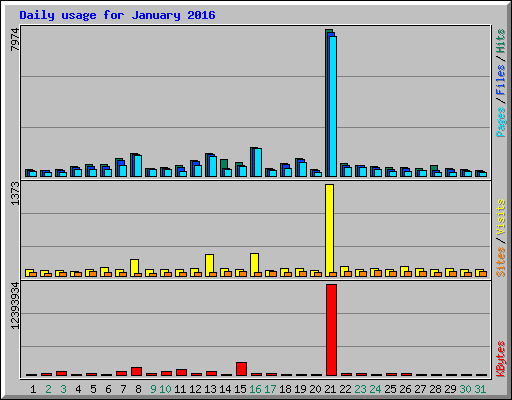Image resolution: width=512 pixels, height=400 pixels.
Task: Click the day '27' axis label
Action: click(x=420, y=389)
